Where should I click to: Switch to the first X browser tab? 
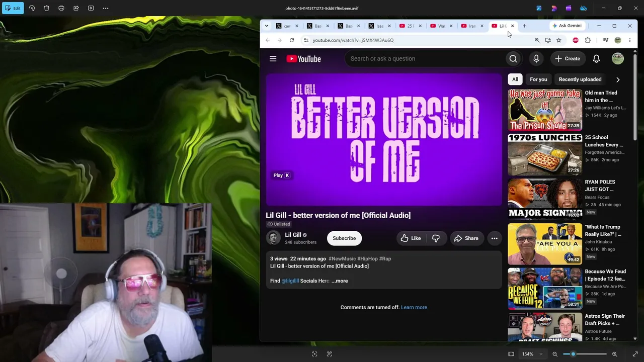287,26
